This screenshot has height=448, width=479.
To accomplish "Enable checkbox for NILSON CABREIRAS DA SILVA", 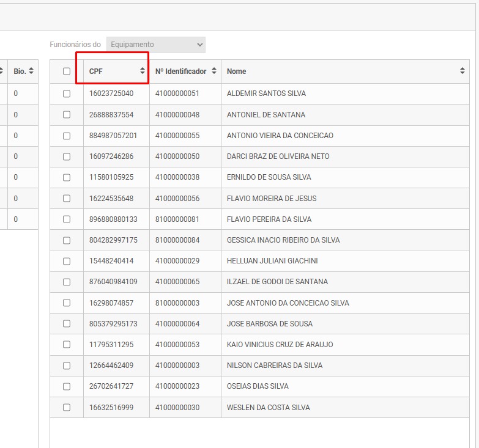I will 67,365.
